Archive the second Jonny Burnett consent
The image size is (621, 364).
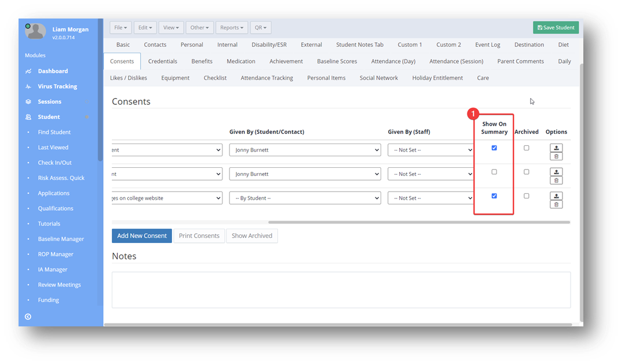coord(526,172)
